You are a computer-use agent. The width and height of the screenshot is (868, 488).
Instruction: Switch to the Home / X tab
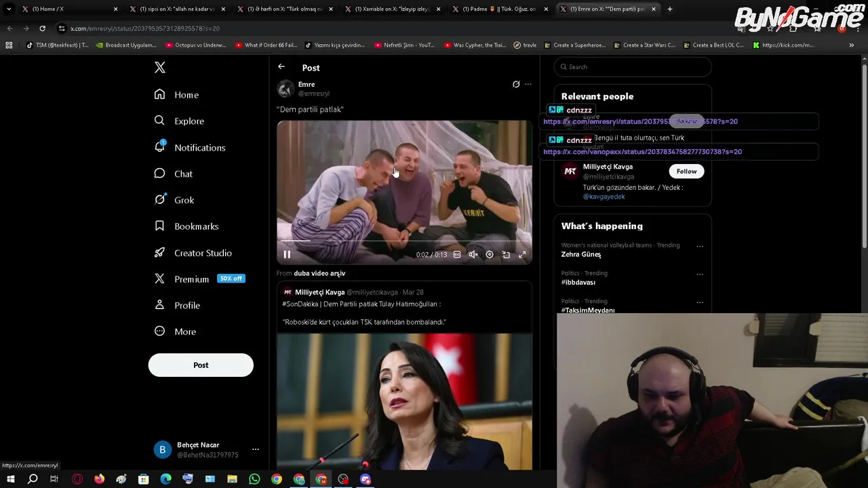coord(68,9)
